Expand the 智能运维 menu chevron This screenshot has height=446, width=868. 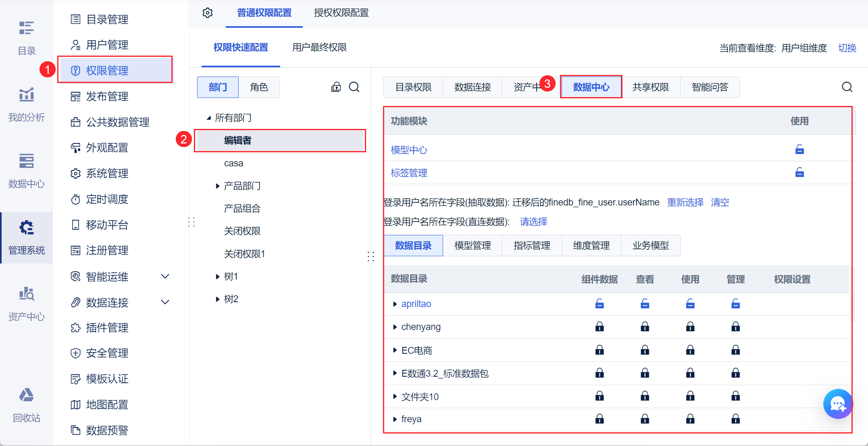(x=165, y=276)
